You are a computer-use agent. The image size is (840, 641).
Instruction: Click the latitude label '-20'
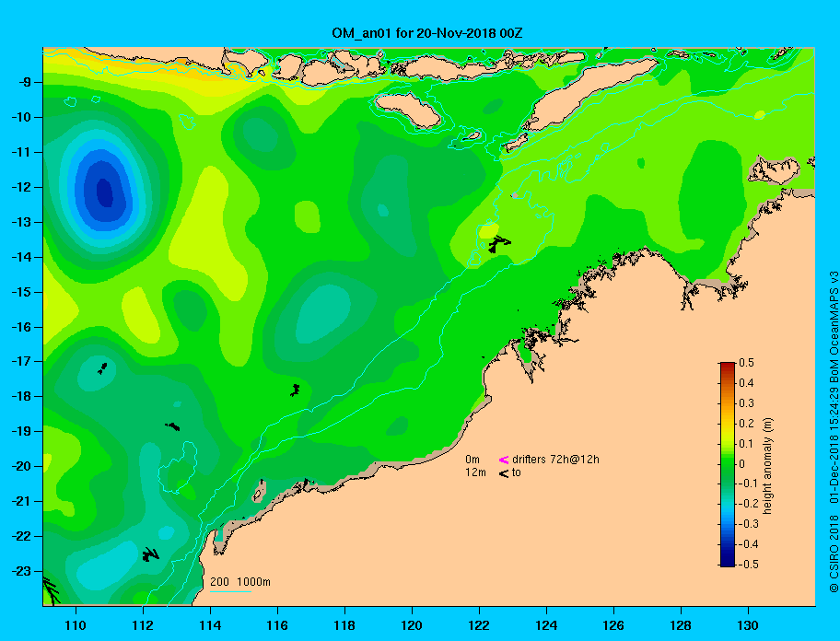pos(21,466)
